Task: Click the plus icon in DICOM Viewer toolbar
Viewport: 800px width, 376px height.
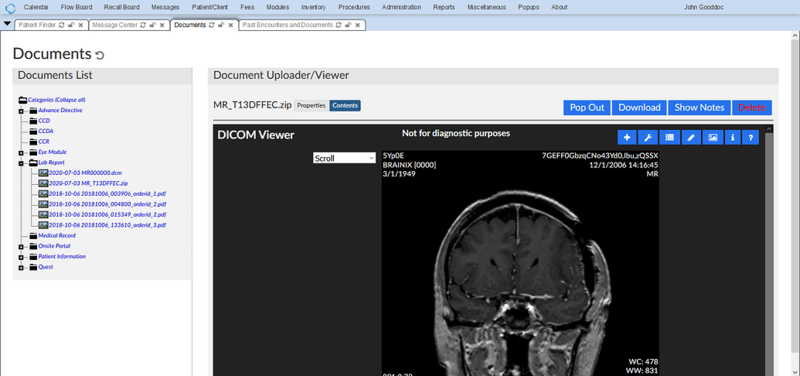Action: coord(627,137)
